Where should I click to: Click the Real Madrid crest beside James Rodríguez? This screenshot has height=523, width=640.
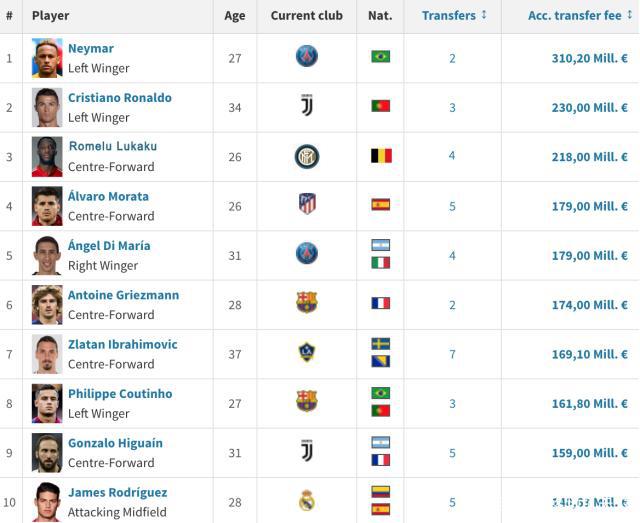tap(307, 500)
